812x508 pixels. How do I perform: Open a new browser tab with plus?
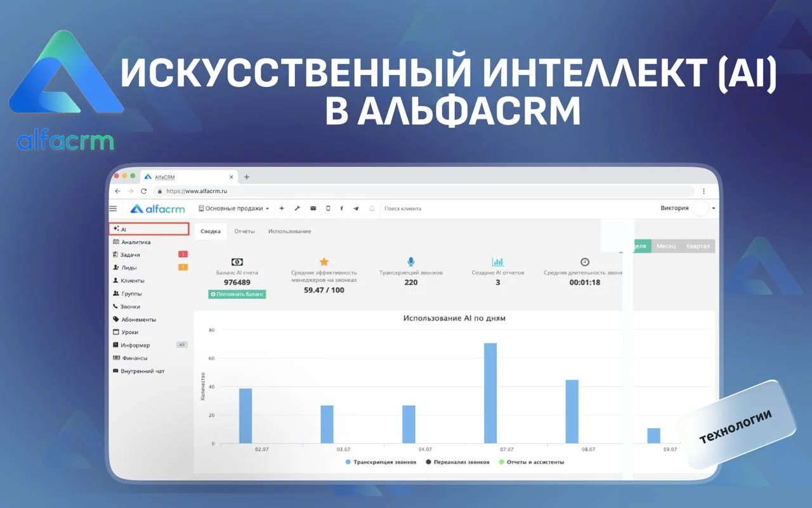click(247, 177)
